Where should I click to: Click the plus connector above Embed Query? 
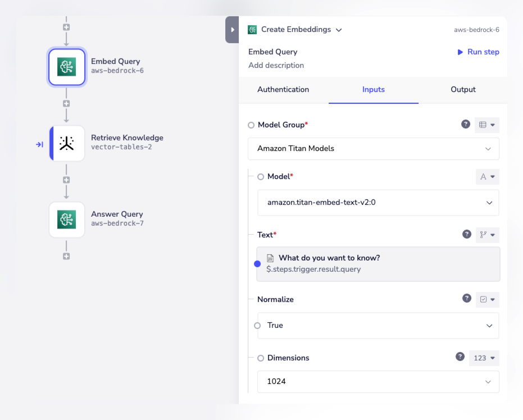click(66, 27)
